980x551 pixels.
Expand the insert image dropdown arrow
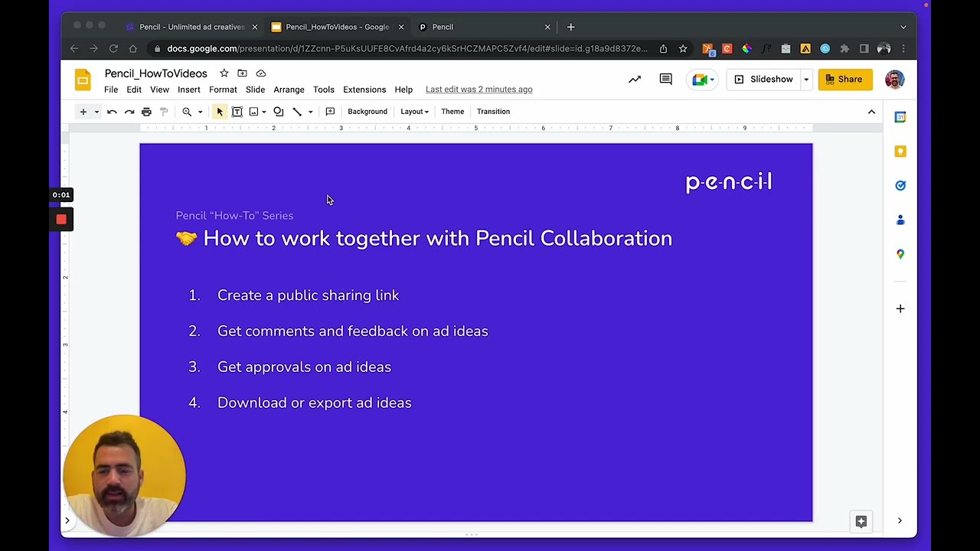point(264,112)
